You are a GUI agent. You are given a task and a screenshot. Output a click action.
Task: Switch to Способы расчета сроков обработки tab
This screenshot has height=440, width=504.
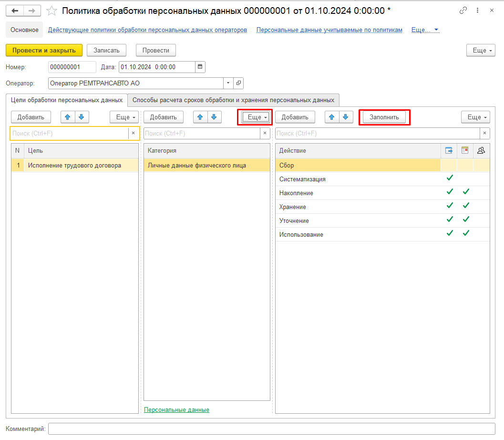(233, 100)
